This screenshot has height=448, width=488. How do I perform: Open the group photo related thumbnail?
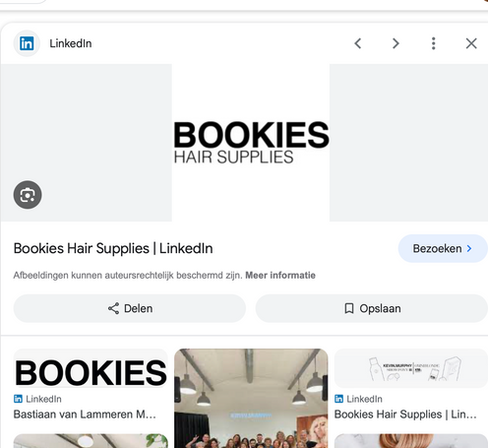251,398
